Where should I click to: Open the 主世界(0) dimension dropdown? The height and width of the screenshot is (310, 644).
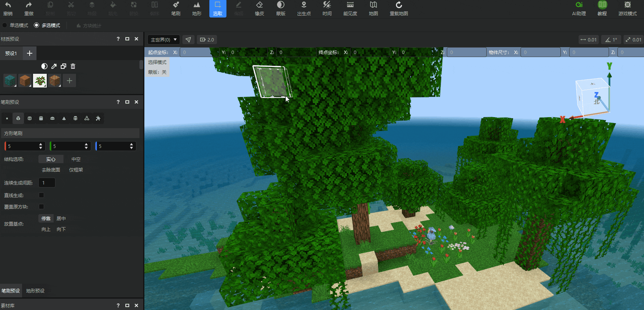(x=164, y=40)
